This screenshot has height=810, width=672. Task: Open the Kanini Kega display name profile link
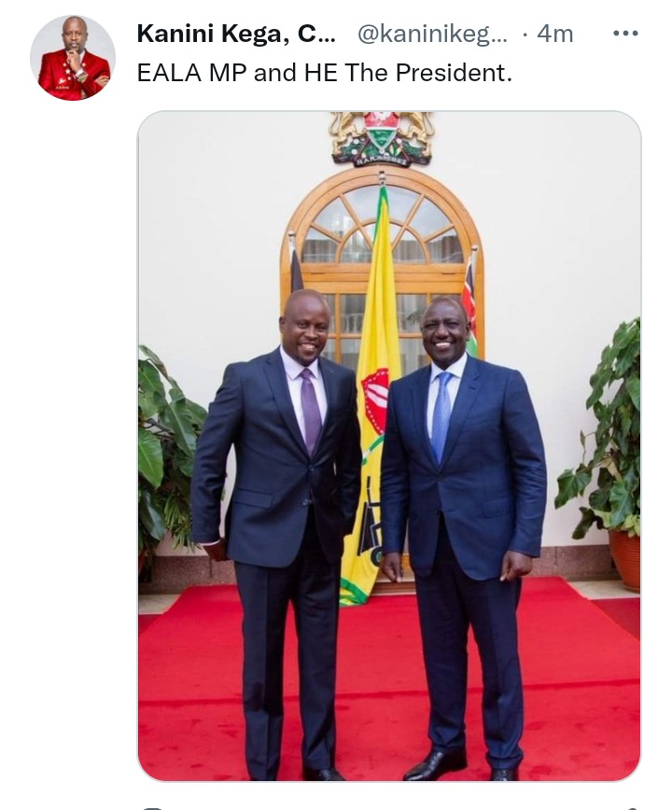click(x=236, y=35)
